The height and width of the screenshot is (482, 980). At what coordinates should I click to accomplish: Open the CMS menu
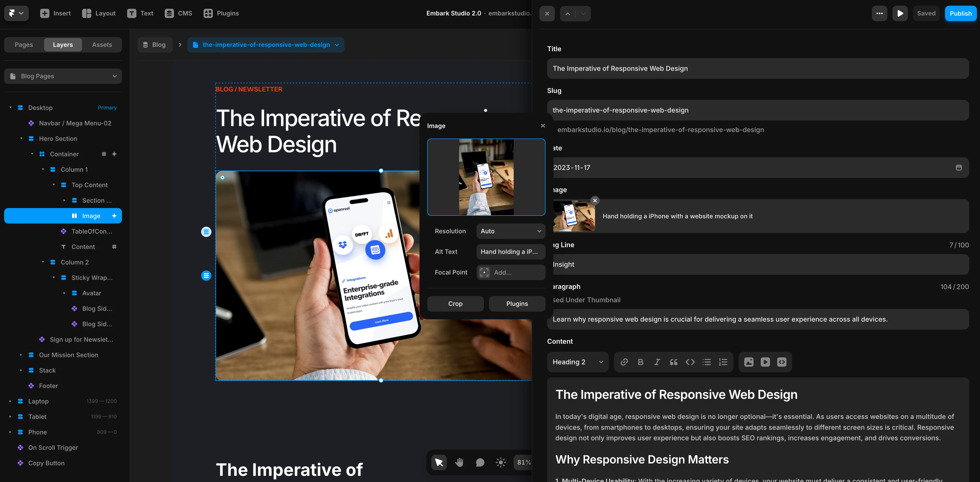pos(178,13)
